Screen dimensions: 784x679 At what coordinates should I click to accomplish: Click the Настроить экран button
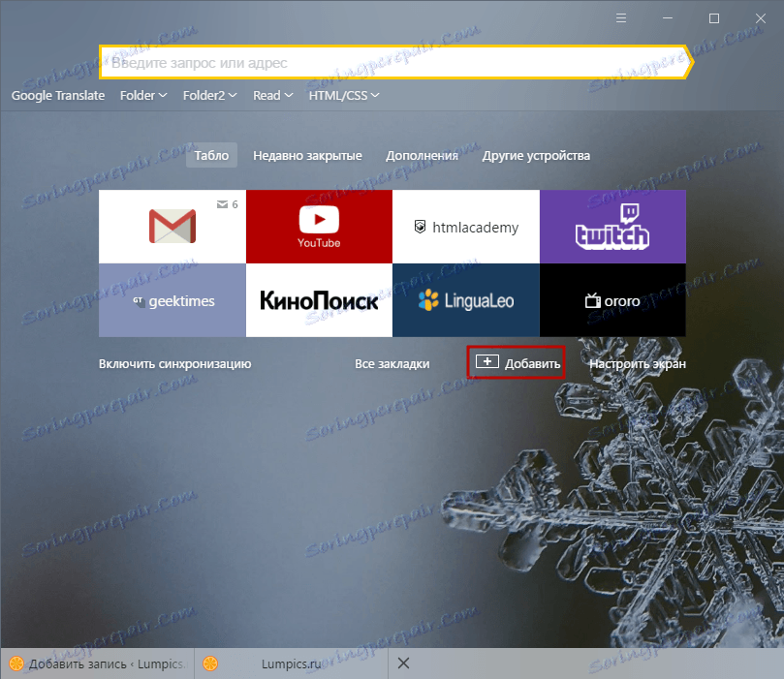(638, 364)
